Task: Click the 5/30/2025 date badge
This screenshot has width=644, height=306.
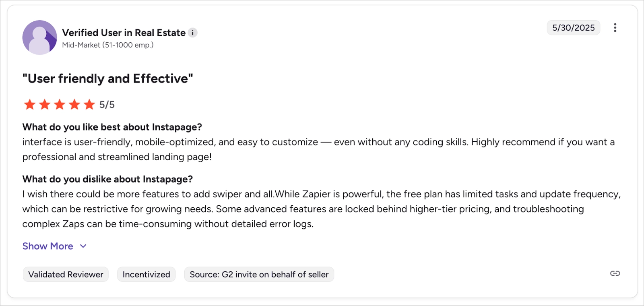Action: coord(573,28)
